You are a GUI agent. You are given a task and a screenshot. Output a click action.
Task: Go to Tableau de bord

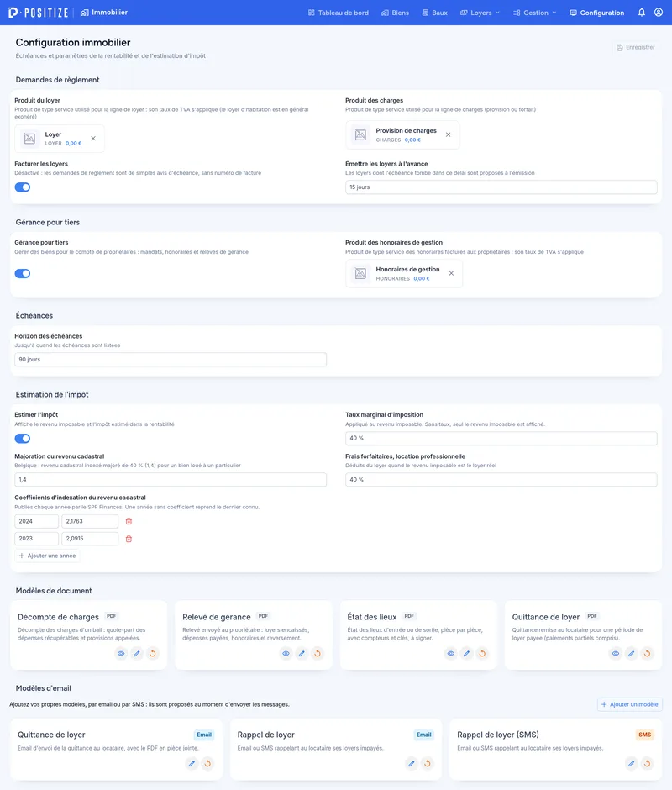tap(339, 13)
